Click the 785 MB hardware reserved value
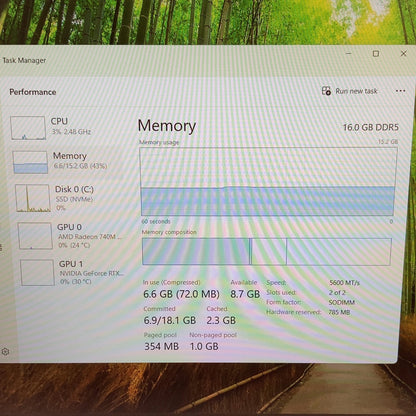This screenshot has height=416, width=416. 339,312
